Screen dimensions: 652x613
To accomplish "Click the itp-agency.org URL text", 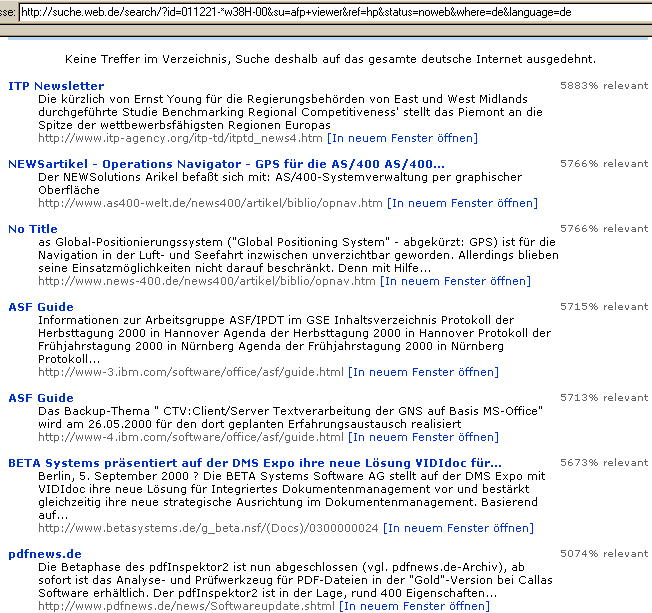I will point(180,138).
